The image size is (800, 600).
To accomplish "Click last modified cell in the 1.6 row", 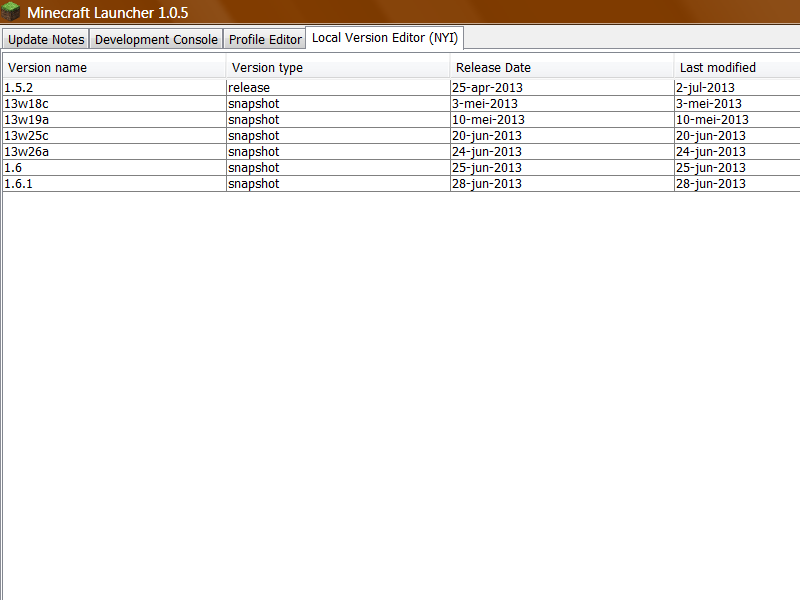I will 737,167.
